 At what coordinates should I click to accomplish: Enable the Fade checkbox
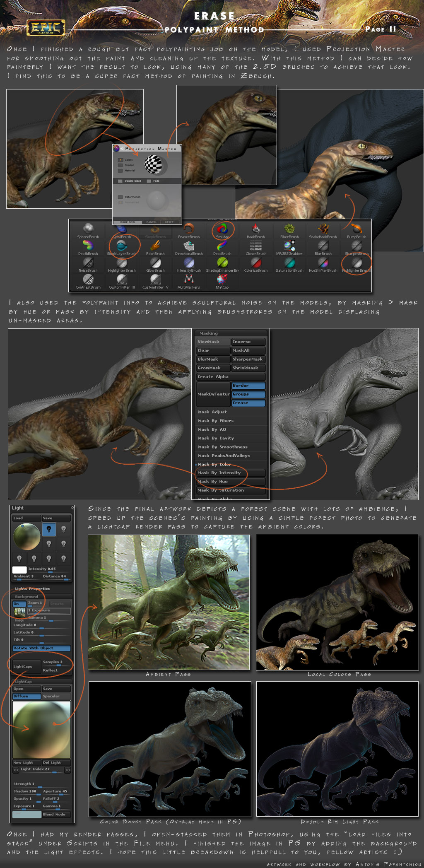tap(149, 181)
